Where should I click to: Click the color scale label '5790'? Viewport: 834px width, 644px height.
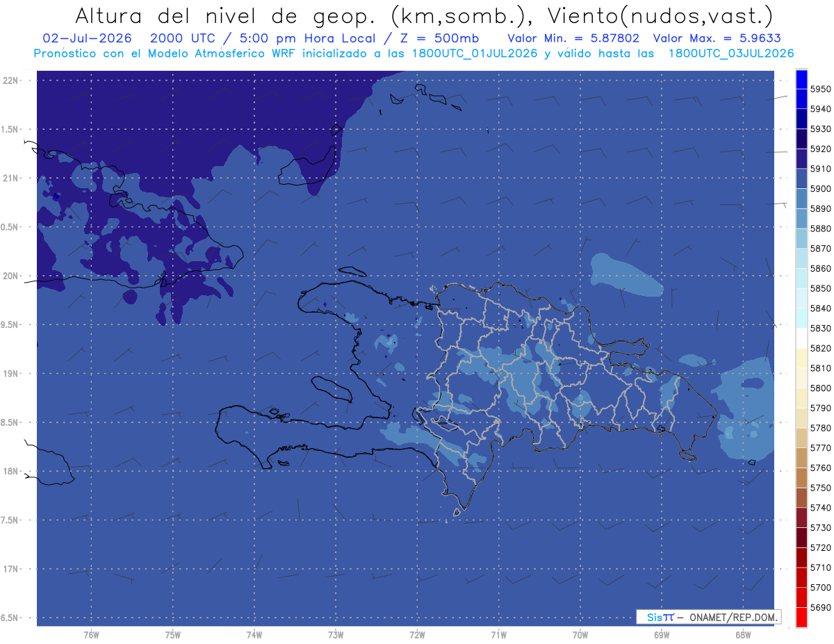820,408
